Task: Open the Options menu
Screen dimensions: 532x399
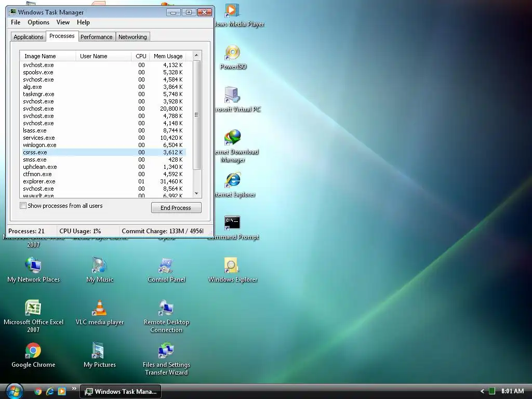Action: coord(38,22)
